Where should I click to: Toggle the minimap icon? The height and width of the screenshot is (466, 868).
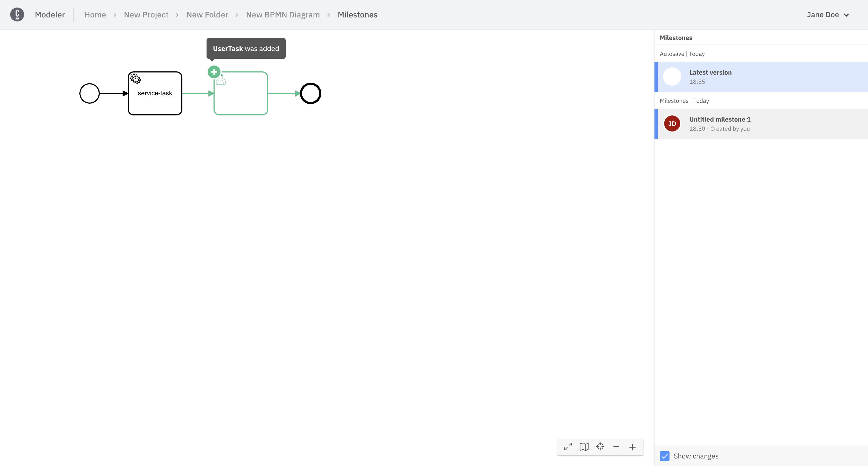[584, 447]
